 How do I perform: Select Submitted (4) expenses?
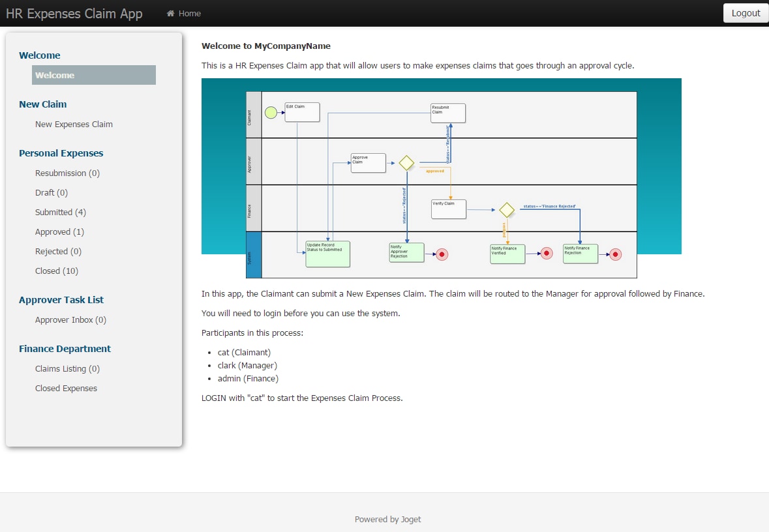coord(60,213)
